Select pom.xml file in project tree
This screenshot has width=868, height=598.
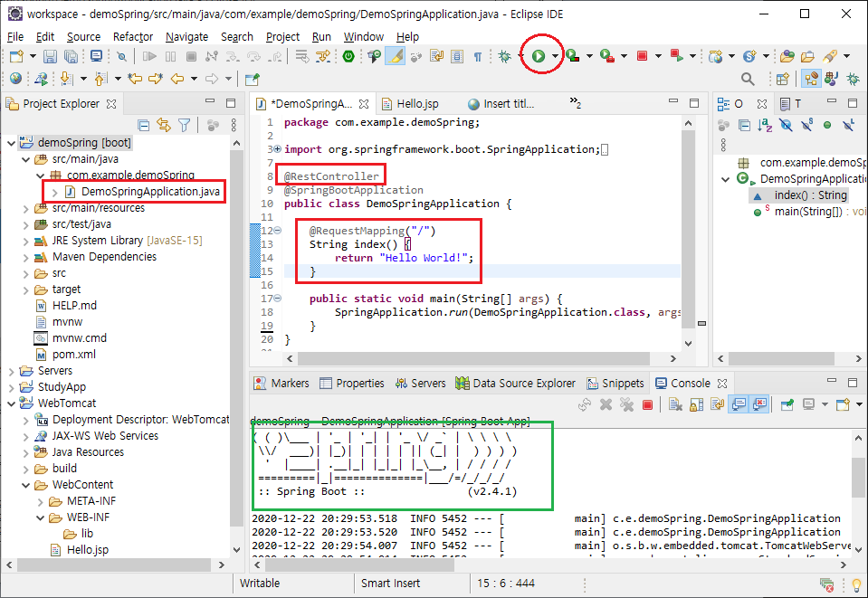(x=73, y=355)
